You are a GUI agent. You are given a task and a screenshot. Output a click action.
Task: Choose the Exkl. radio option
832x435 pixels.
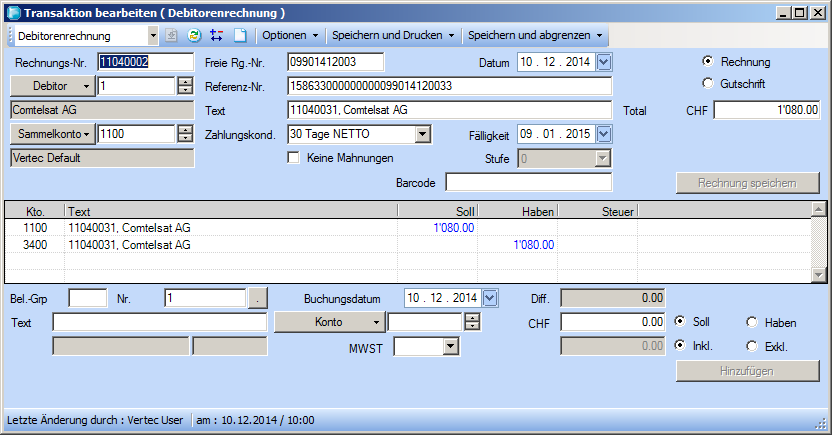[x=752, y=346]
